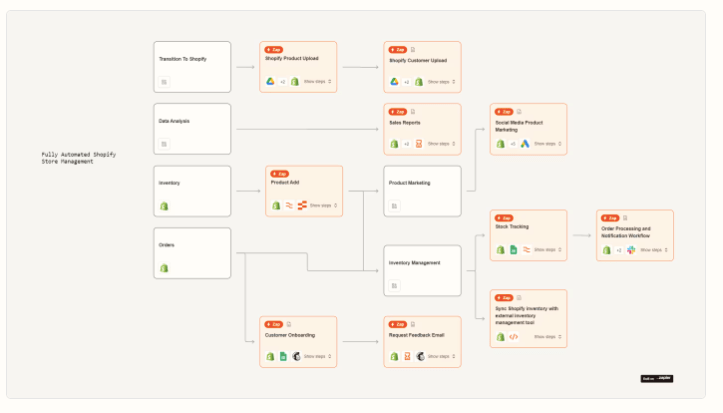Screen dimensions: 723x413
Task: Click Google Sheets icon in Stock Tracking card
Action: (x=513, y=250)
